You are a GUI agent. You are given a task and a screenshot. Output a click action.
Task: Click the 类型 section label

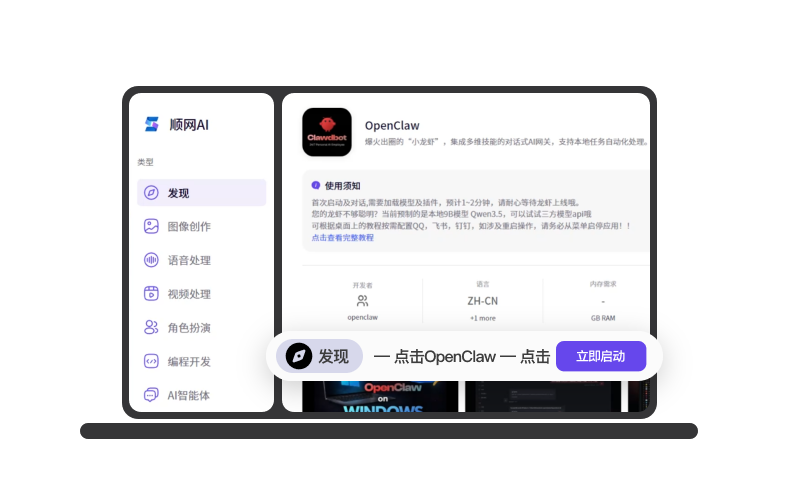click(145, 162)
